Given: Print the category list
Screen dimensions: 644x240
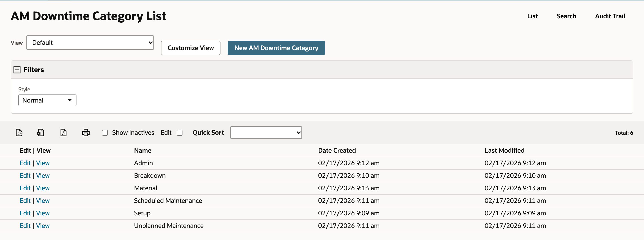Looking at the screenshot, I should tap(86, 132).
